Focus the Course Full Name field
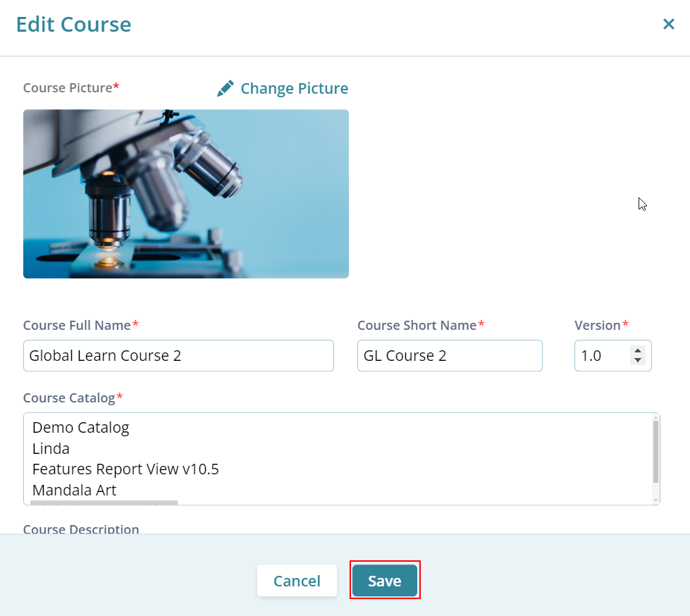Screen dimensions: 690x616 coord(178,355)
